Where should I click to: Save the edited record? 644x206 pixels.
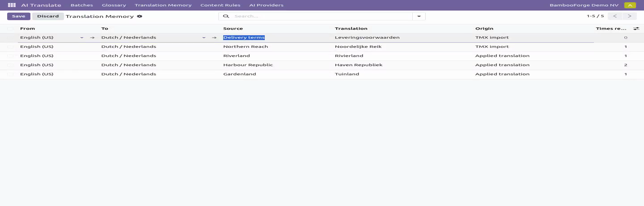click(x=19, y=16)
